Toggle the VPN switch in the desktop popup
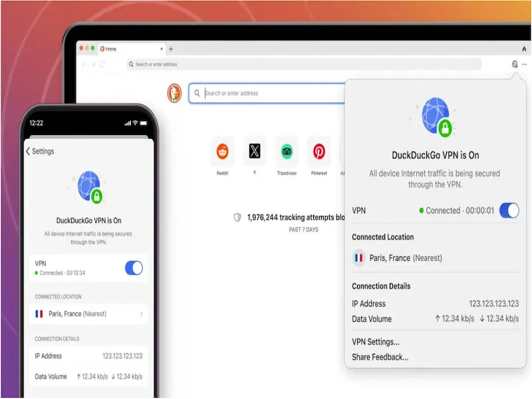Viewport: 532px width, 399px height. tap(509, 210)
